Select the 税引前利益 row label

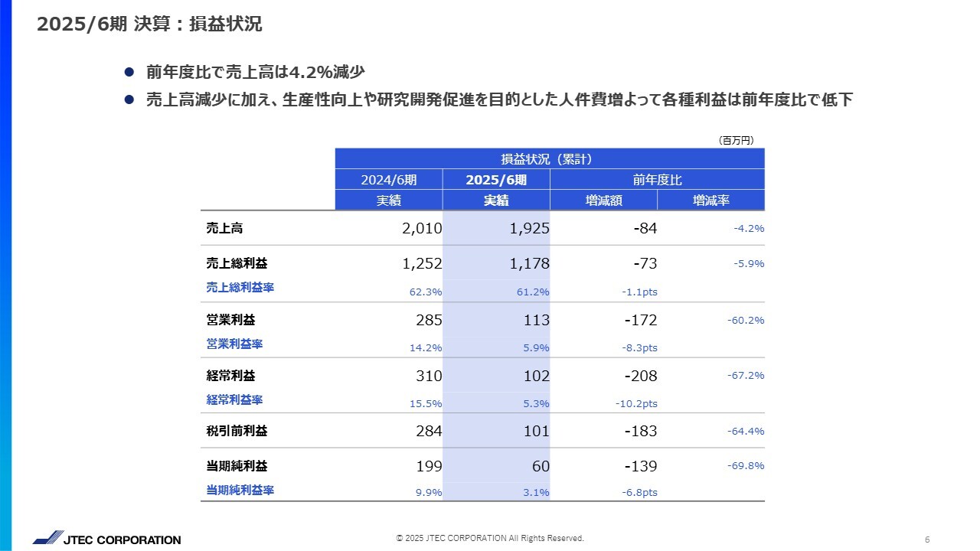coord(237,431)
